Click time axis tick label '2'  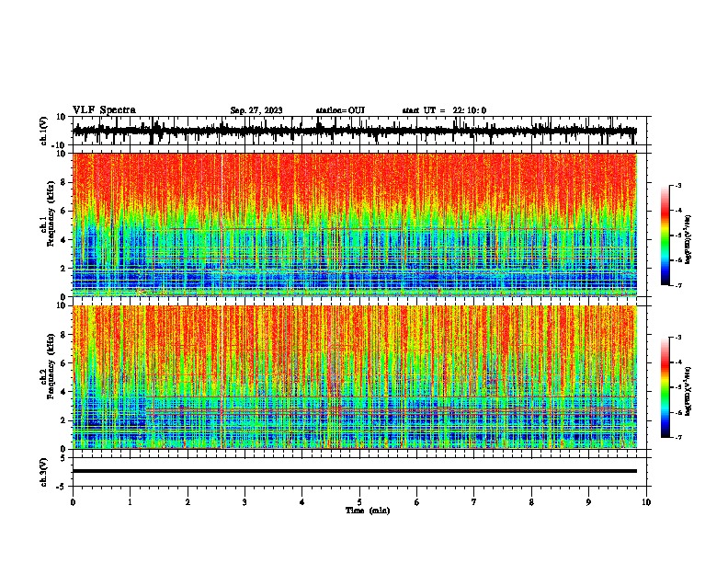click(188, 502)
